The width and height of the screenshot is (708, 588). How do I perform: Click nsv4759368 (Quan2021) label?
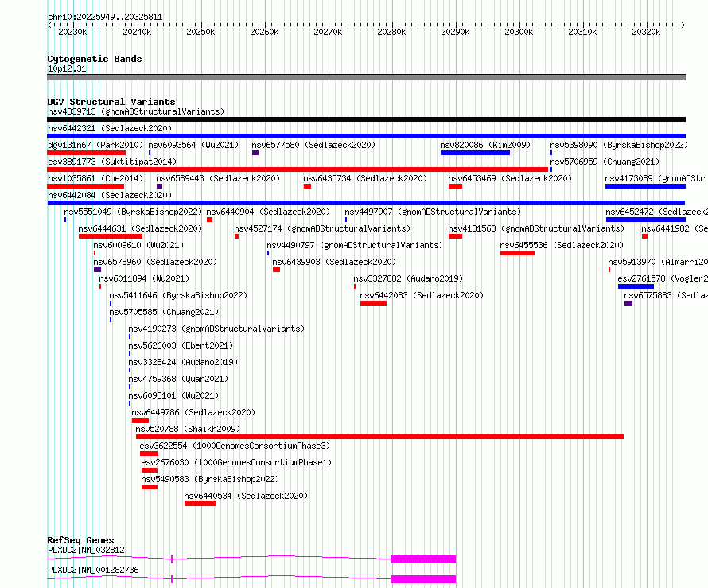point(178,379)
